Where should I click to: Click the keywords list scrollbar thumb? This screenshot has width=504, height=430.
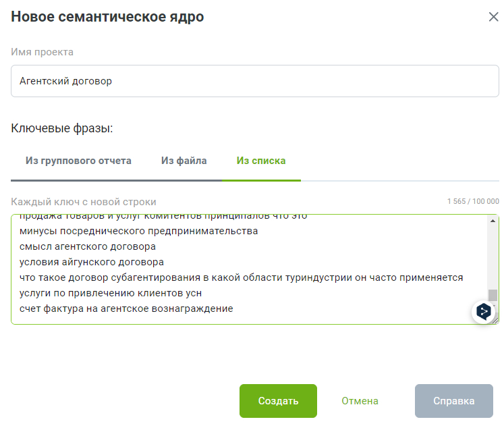493,295
